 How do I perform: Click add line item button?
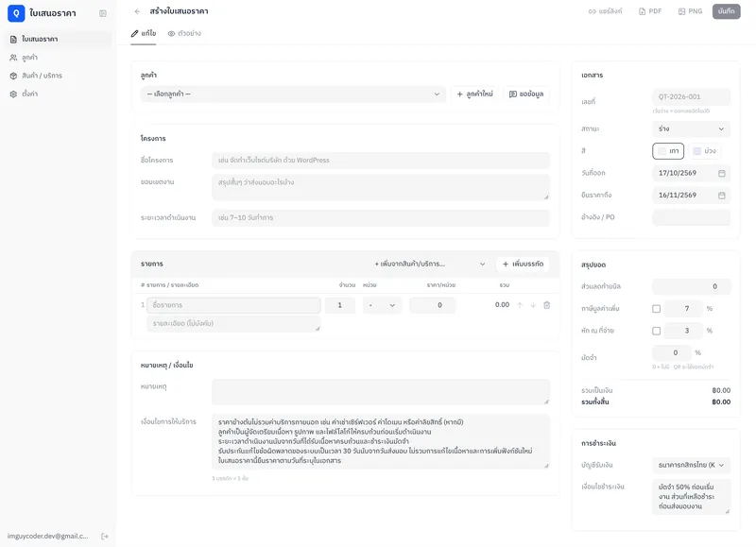click(x=523, y=264)
